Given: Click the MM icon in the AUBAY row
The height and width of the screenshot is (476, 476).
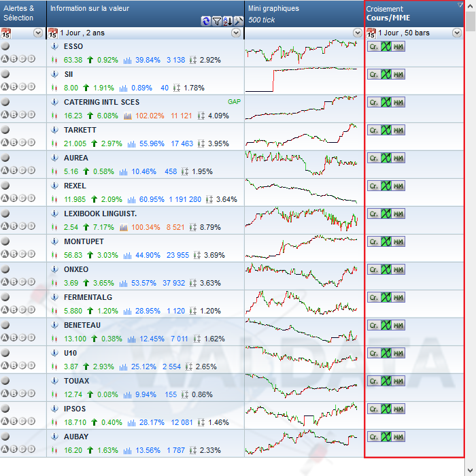Looking at the screenshot, I should click(x=398, y=437).
